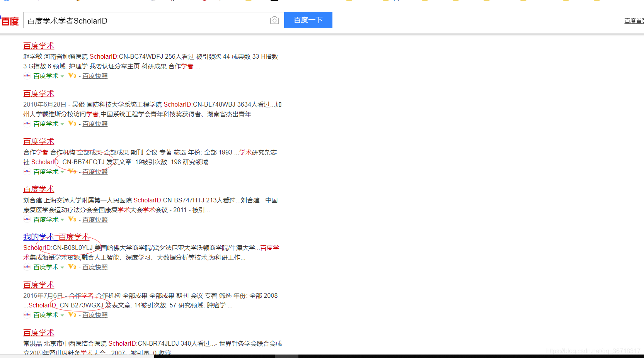Open 百度快照 for the 刘合建 result
Screen dimensions: 644x358
(95, 220)
